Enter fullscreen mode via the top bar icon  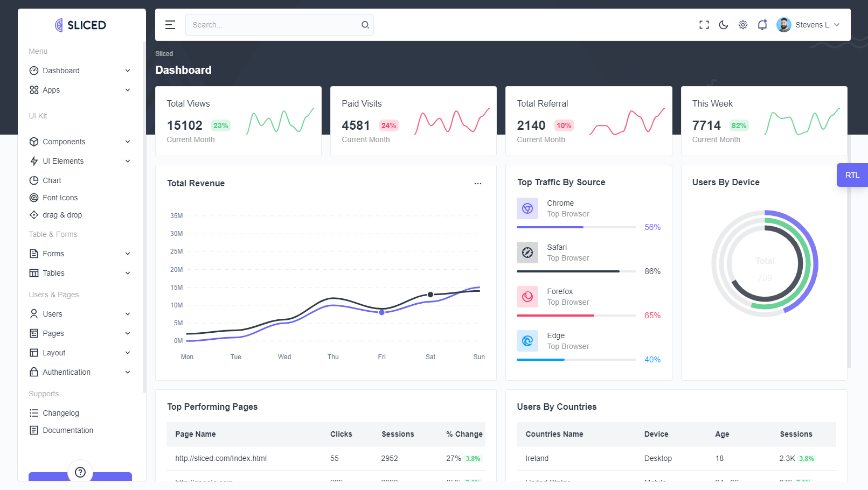(x=704, y=25)
